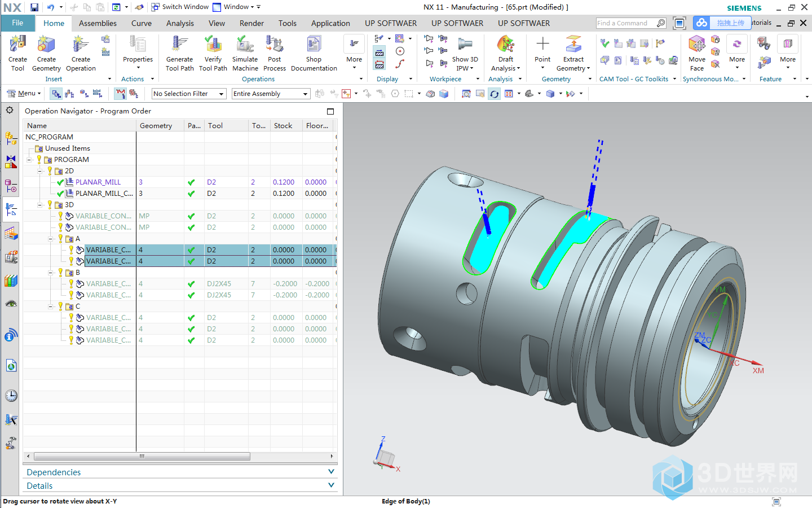The image size is (812, 508).
Task: Toggle full screen mode icon
Action: 679,23
